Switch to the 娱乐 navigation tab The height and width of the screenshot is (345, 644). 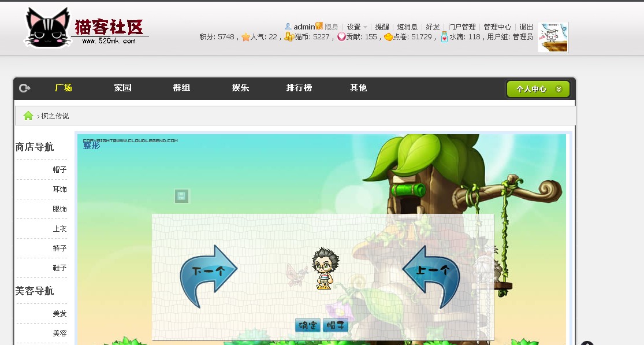240,88
